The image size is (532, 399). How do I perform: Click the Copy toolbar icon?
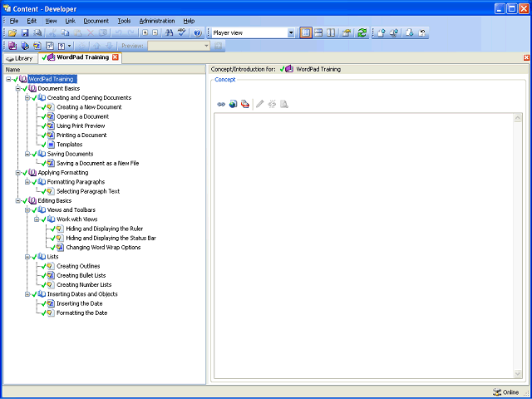tap(65, 33)
